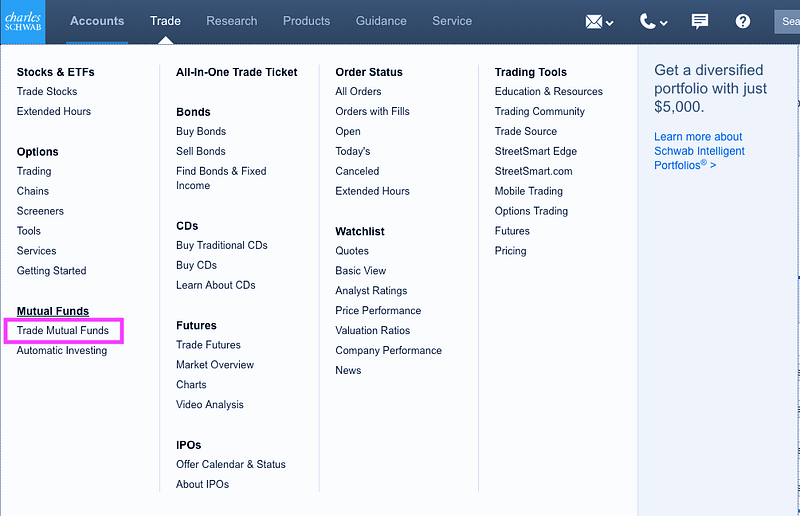The width and height of the screenshot is (800, 516).
Task: Open Education & Resources
Action: pyautogui.click(x=548, y=91)
